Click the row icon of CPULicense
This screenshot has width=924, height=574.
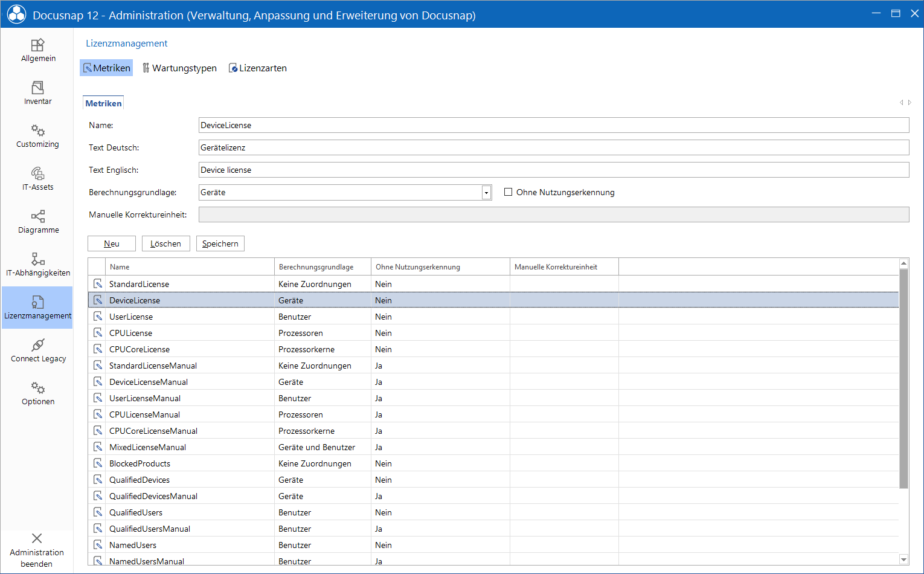pos(98,332)
